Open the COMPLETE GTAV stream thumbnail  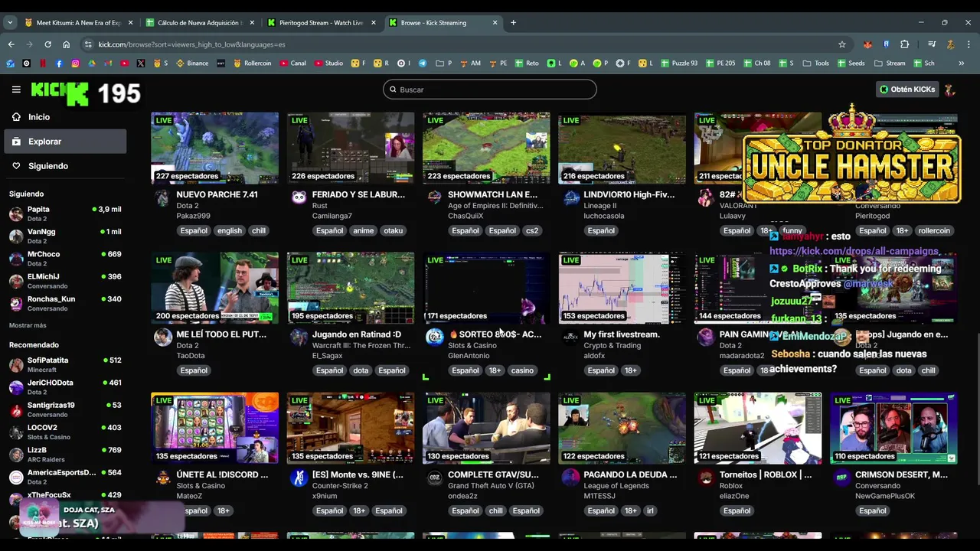pos(486,429)
